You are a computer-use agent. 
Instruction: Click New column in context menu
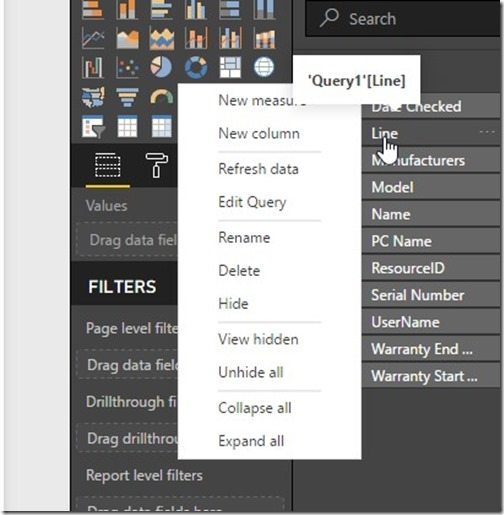pyautogui.click(x=259, y=134)
